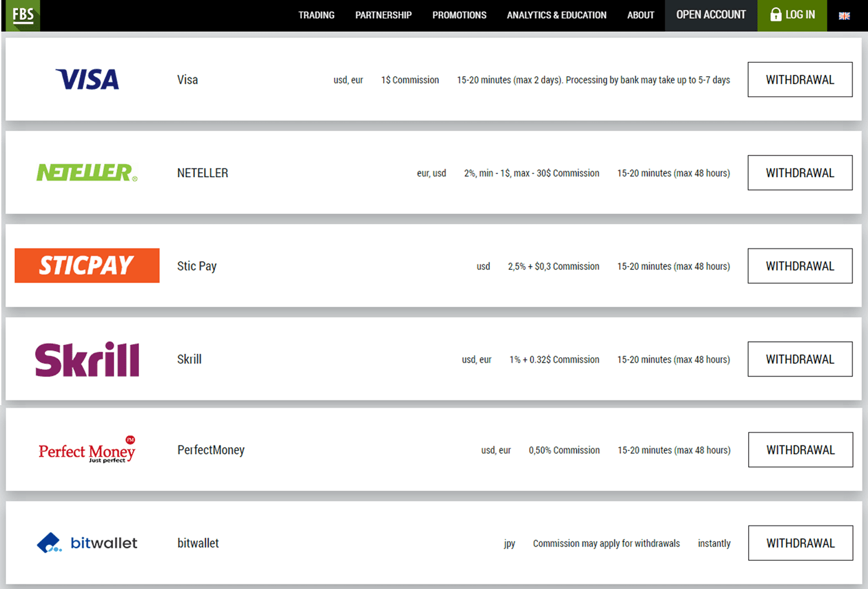
Task: Click '2%, min - 1$, max - 30$ Commission' text
Action: point(532,173)
